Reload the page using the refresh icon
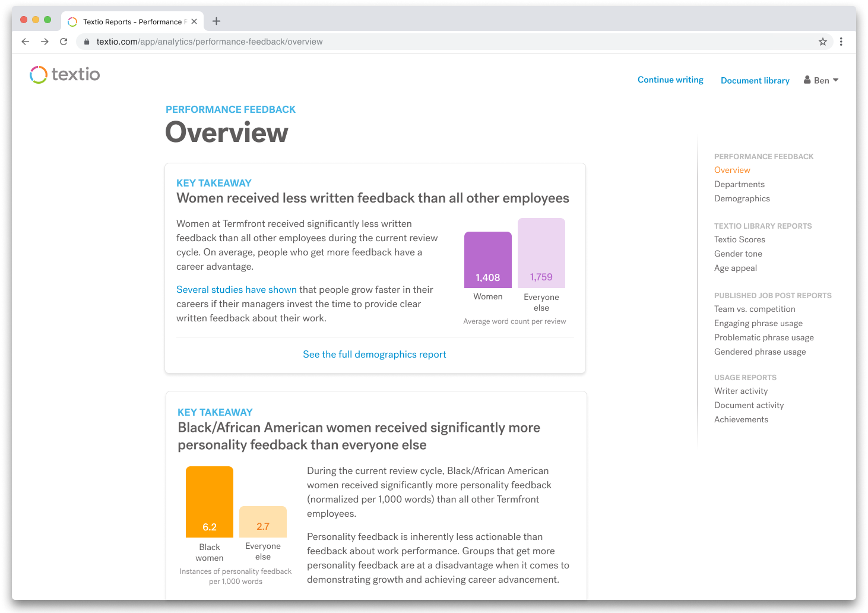 point(64,42)
